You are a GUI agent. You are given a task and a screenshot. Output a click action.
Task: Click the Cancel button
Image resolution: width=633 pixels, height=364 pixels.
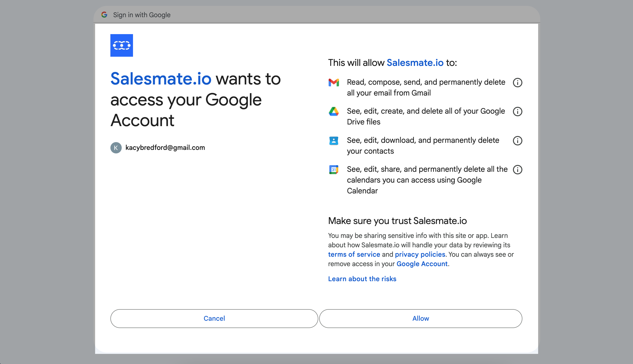coord(214,318)
